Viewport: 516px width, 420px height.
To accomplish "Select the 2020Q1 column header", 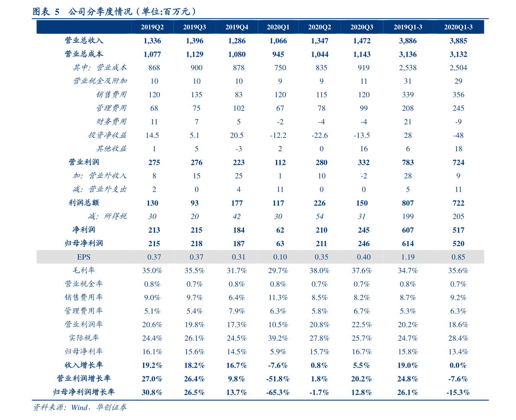I will 278,27.
